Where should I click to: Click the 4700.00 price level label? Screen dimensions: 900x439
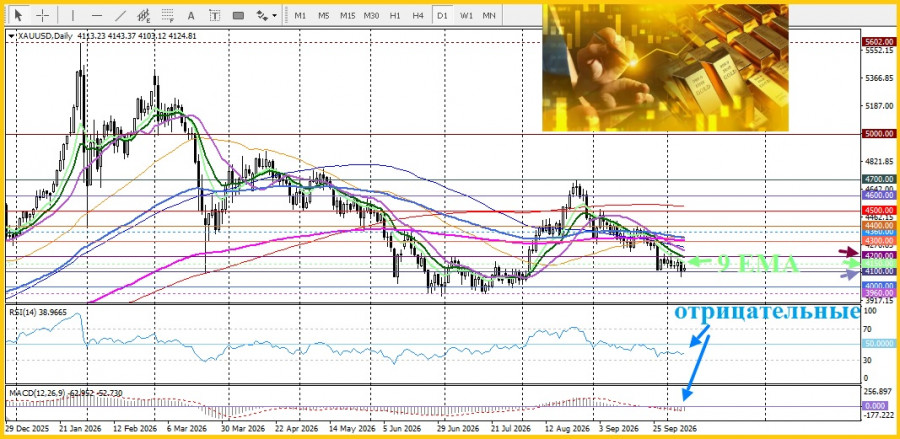coord(879,180)
